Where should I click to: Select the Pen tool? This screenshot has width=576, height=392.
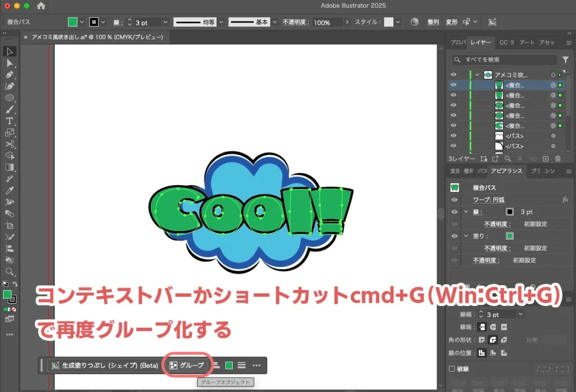pos(10,75)
